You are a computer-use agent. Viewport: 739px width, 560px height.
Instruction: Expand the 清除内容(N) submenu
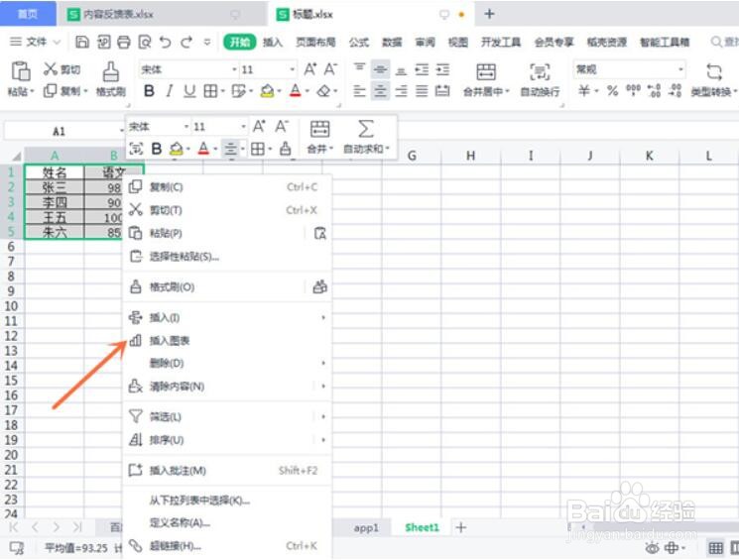[227, 387]
